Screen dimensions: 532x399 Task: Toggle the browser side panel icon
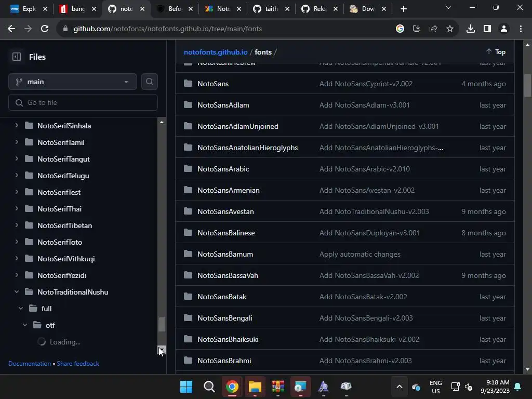(x=487, y=29)
